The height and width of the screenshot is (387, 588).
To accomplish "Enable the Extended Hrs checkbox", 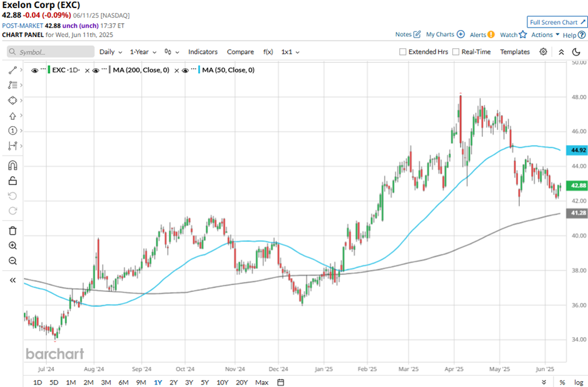I will [x=403, y=52].
